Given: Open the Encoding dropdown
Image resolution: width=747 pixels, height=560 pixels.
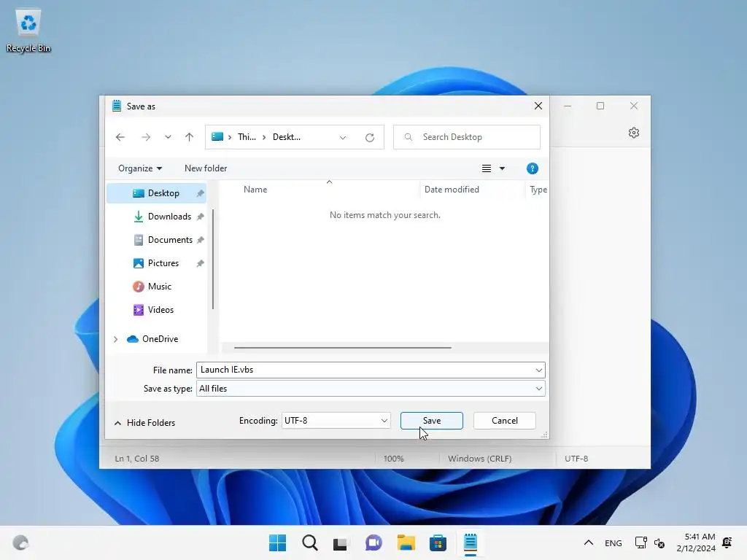Looking at the screenshot, I should tap(336, 421).
